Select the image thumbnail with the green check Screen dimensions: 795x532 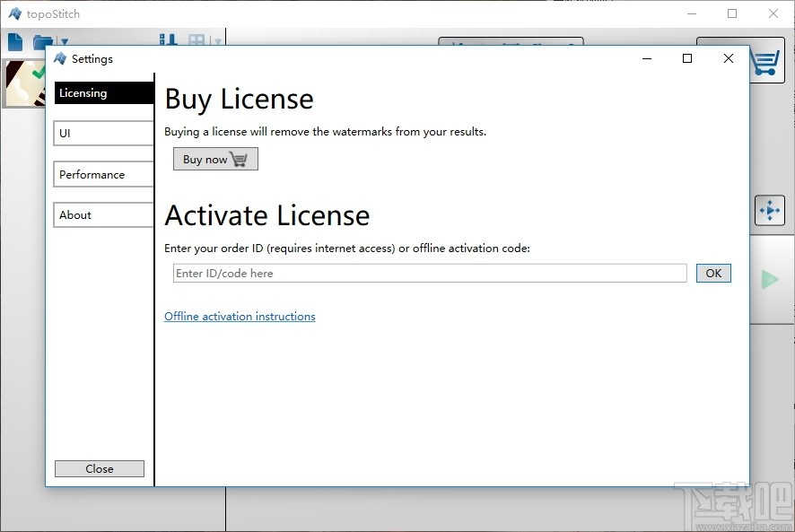[x=24, y=83]
